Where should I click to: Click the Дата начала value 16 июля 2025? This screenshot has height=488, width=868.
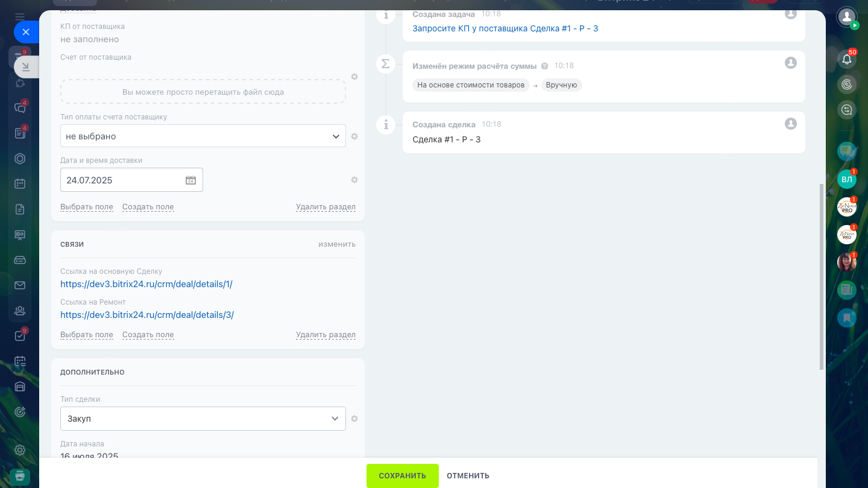click(x=89, y=457)
